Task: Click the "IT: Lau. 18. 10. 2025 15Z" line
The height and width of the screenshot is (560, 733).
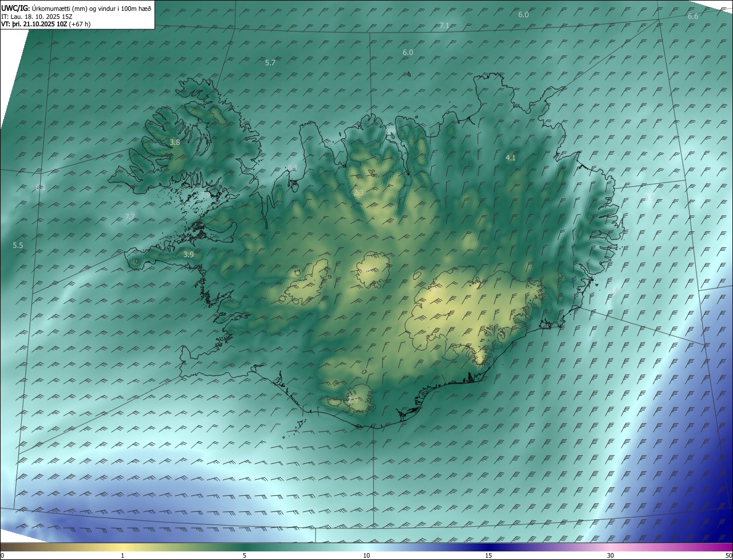Action: click(37, 17)
